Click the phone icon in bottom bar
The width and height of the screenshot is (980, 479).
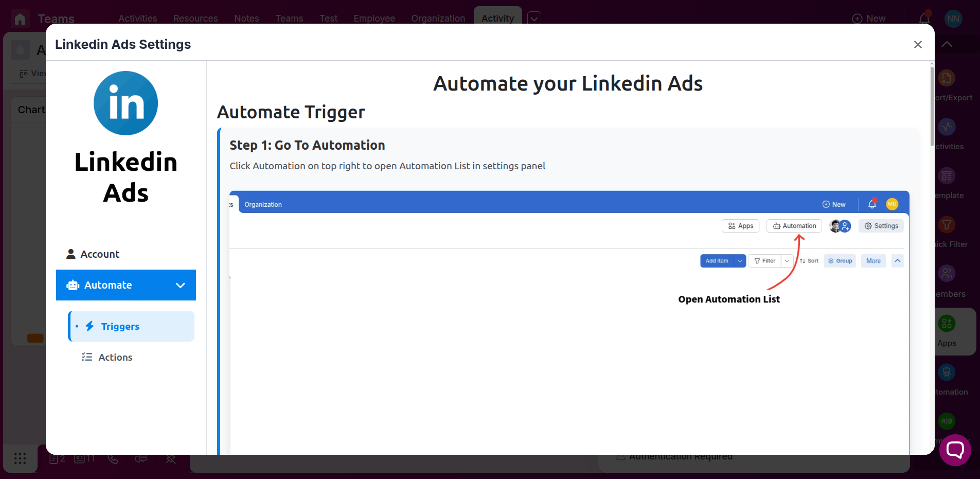click(x=113, y=458)
